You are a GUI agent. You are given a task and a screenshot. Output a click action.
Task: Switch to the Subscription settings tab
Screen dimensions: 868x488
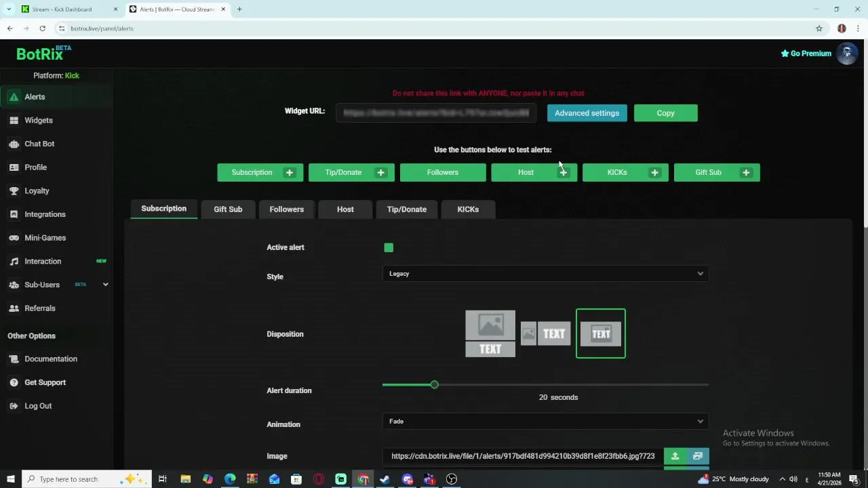point(163,209)
